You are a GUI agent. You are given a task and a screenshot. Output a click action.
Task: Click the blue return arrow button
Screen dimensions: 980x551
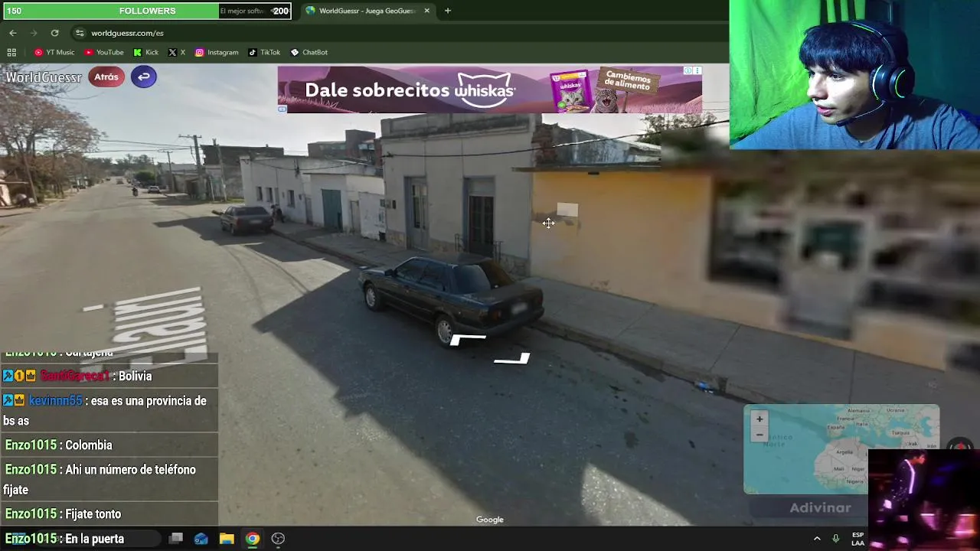point(143,77)
